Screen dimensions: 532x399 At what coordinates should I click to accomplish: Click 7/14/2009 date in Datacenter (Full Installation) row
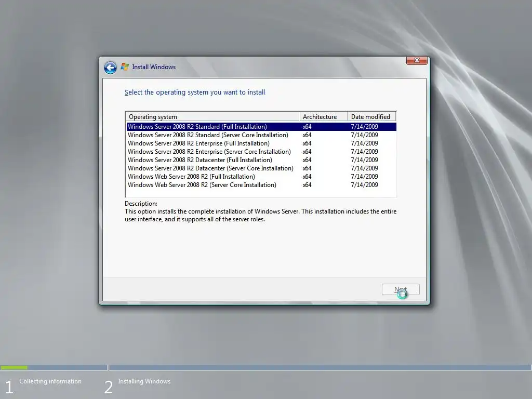tap(364, 160)
